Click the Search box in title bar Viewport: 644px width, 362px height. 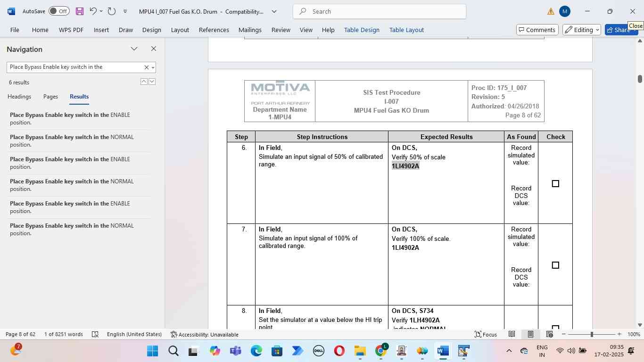tap(380, 11)
